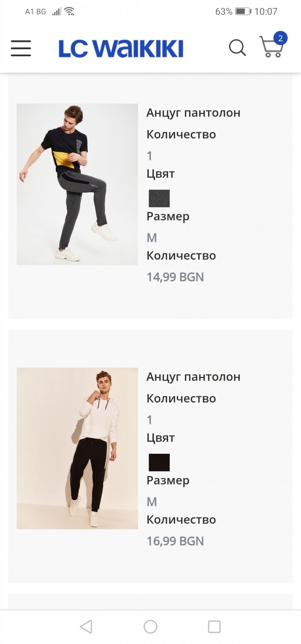Open second Анцуг панталон product title
The width and height of the screenshot is (301, 644).
[193, 377]
